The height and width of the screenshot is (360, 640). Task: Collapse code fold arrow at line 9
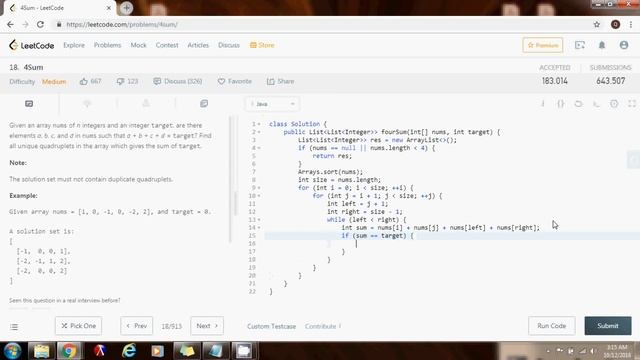tap(259, 188)
